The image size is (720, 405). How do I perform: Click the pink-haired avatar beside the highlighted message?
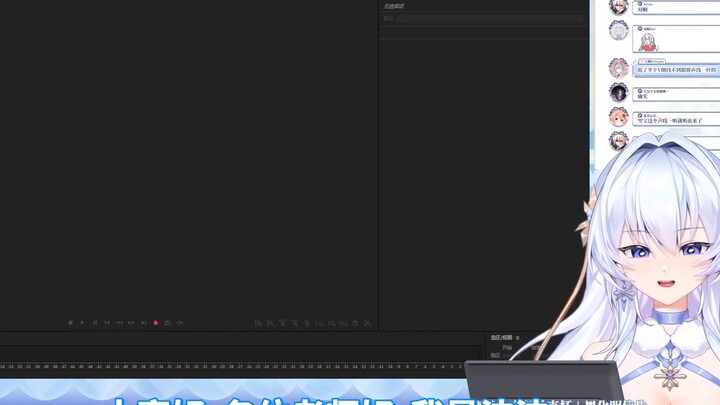[x=619, y=68]
